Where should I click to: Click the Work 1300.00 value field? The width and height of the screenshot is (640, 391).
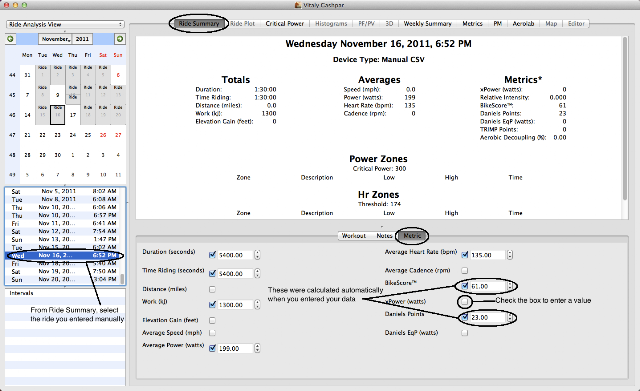[235, 304]
